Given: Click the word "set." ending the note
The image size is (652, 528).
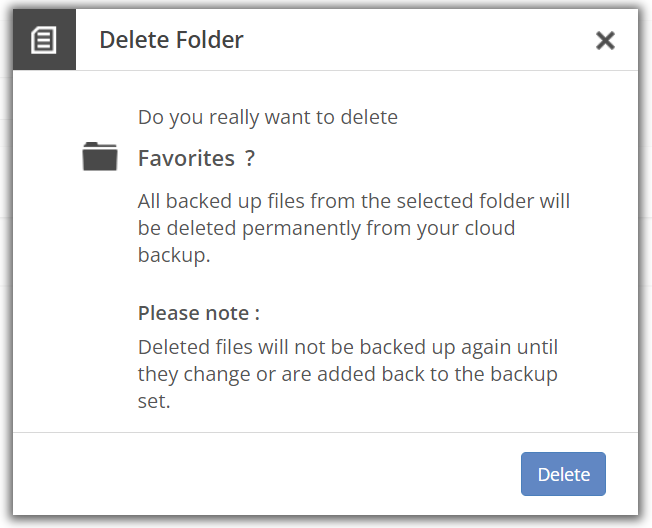Looking at the screenshot, I should click(x=154, y=401).
